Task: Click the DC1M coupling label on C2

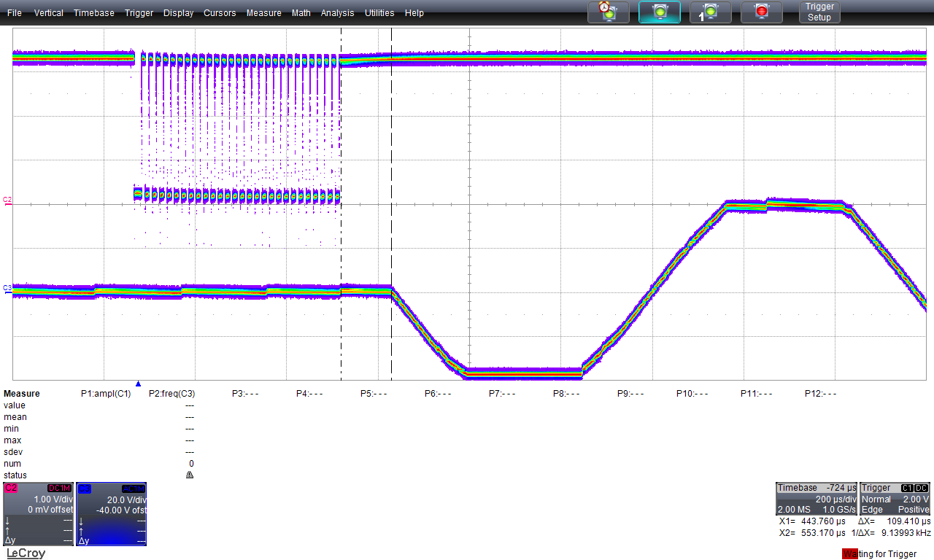Action: click(x=60, y=488)
